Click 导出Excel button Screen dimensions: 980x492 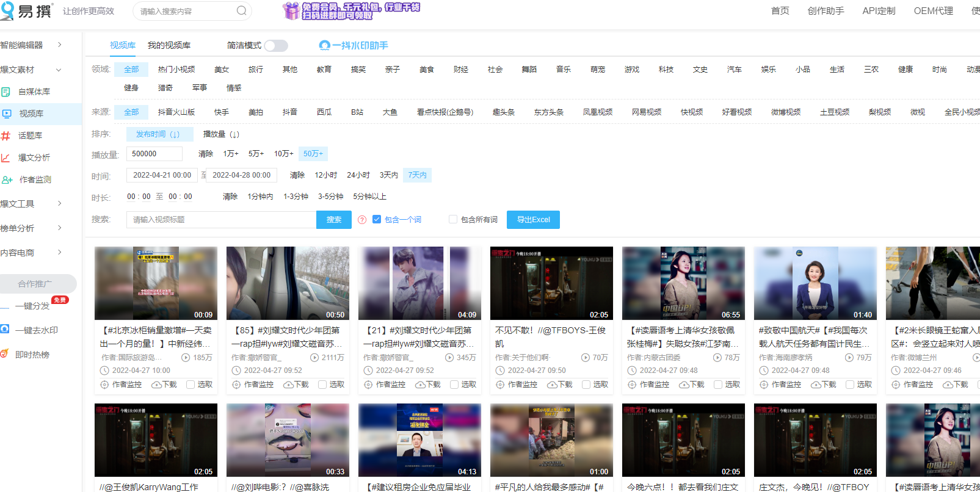[x=533, y=220]
